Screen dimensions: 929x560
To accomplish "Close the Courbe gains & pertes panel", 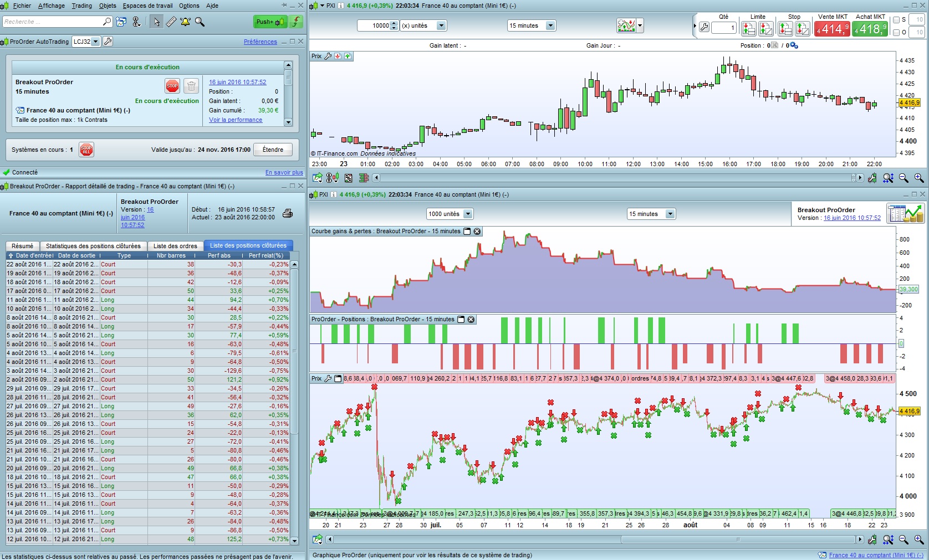I will 477,232.
